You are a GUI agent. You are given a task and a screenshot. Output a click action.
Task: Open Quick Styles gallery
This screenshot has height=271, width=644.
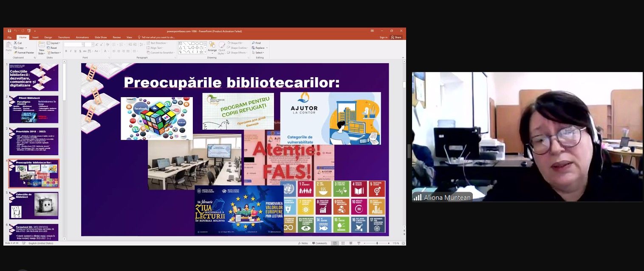coord(221,48)
